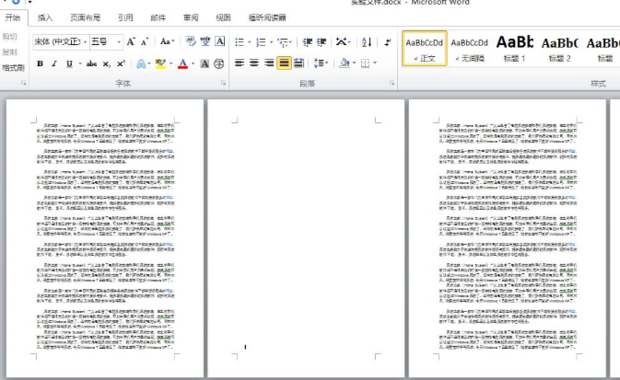
Task: Click the red font color button
Action: pyautogui.click(x=183, y=64)
